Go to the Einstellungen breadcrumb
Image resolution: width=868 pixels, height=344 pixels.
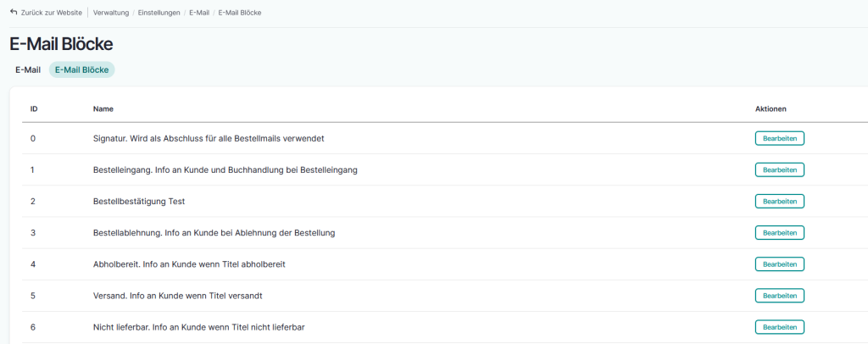(159, 13)
